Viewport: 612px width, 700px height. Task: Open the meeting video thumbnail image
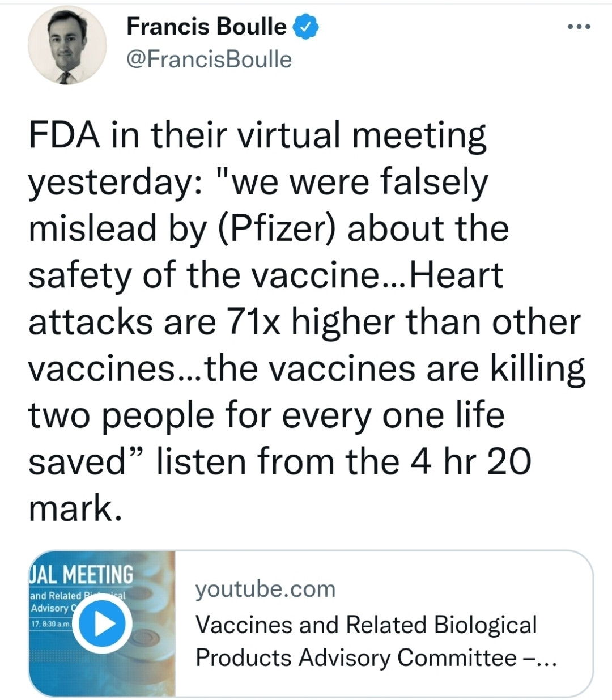pyautogui.click(x=102, y=623)
